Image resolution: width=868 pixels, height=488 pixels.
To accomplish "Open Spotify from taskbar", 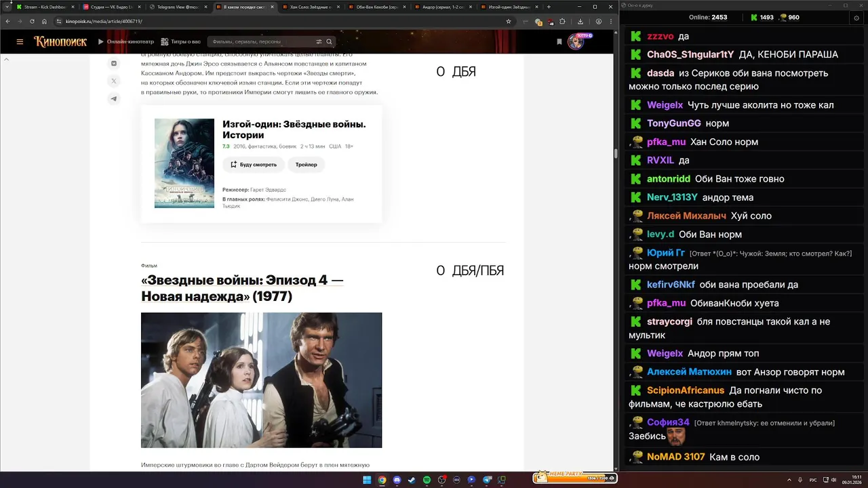I will coord(427,480).
